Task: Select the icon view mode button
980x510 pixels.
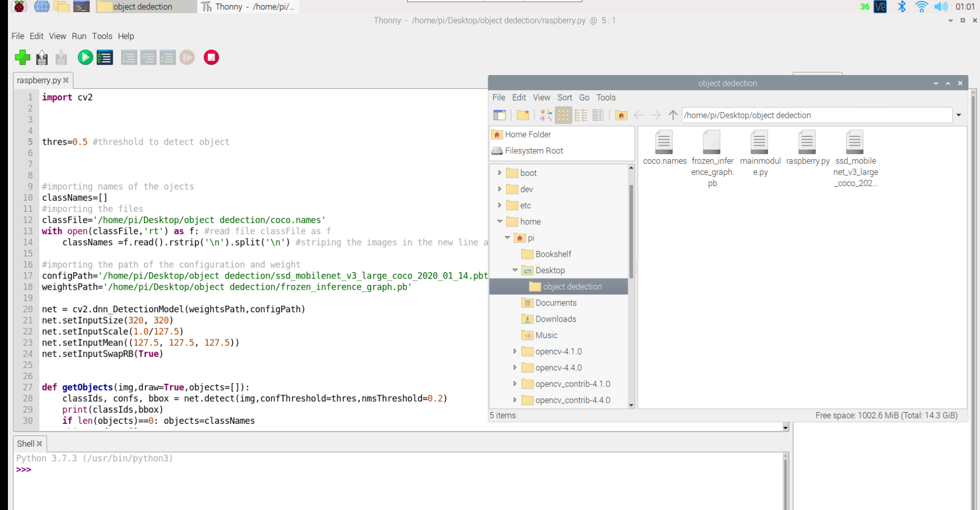Action: 563,115
